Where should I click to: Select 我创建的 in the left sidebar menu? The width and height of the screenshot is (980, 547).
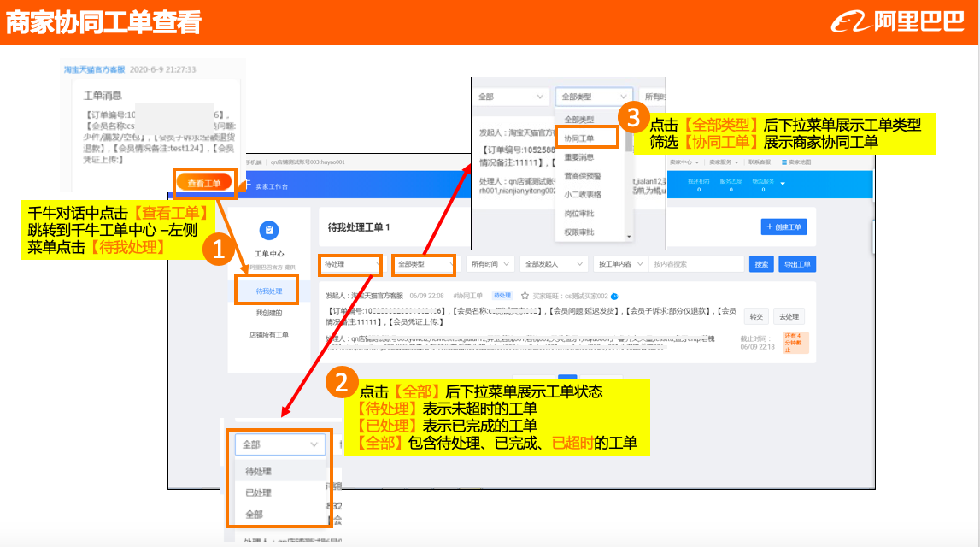[x=269, y=313]
